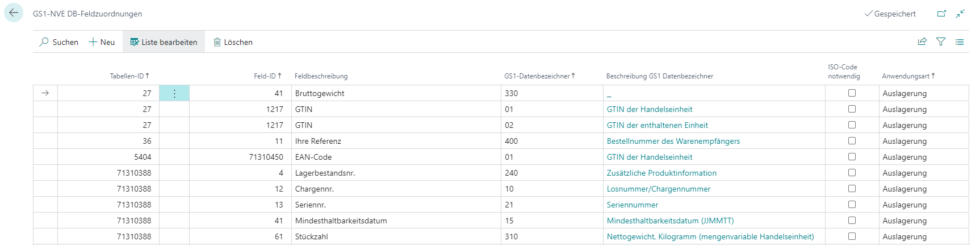The height and width of the screenshot is (245, 980).
Task: Open the filter pane icon
Action: click(941, 41)
